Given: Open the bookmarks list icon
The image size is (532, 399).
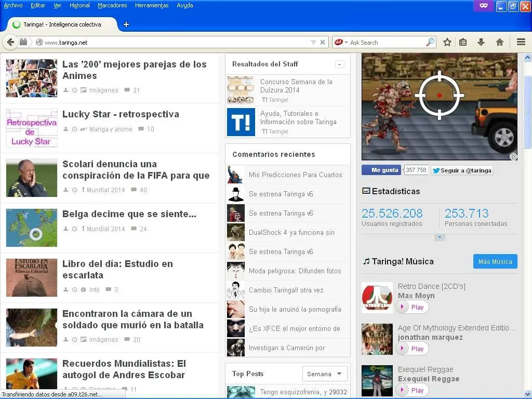Looking at the screenshot, I should (463, 43).
